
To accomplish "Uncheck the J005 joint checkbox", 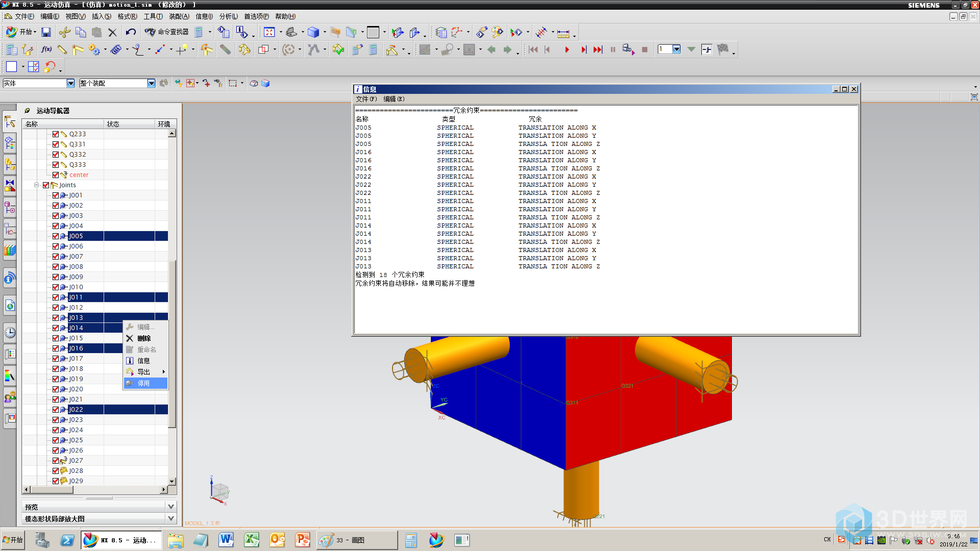I will point(56,236).
